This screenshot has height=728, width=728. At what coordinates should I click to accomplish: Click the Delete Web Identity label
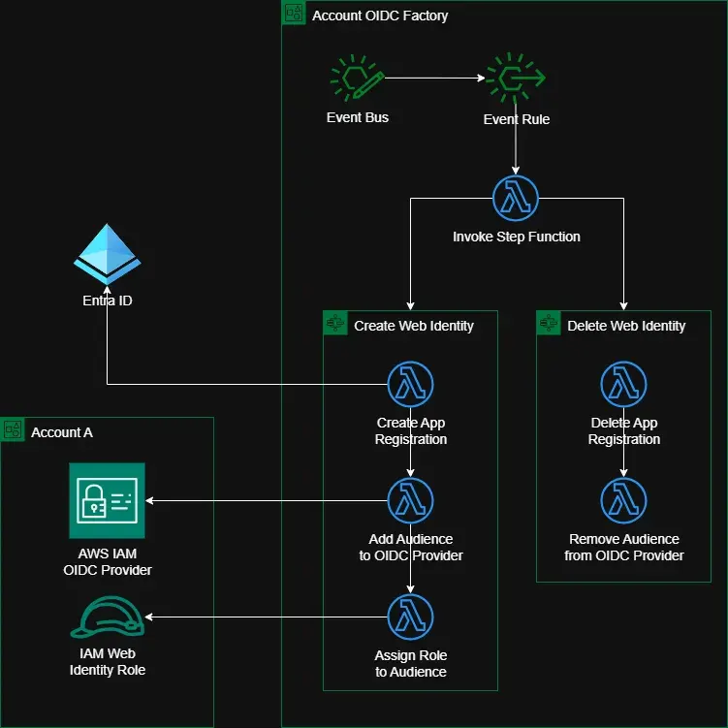(x=626, y=326)
